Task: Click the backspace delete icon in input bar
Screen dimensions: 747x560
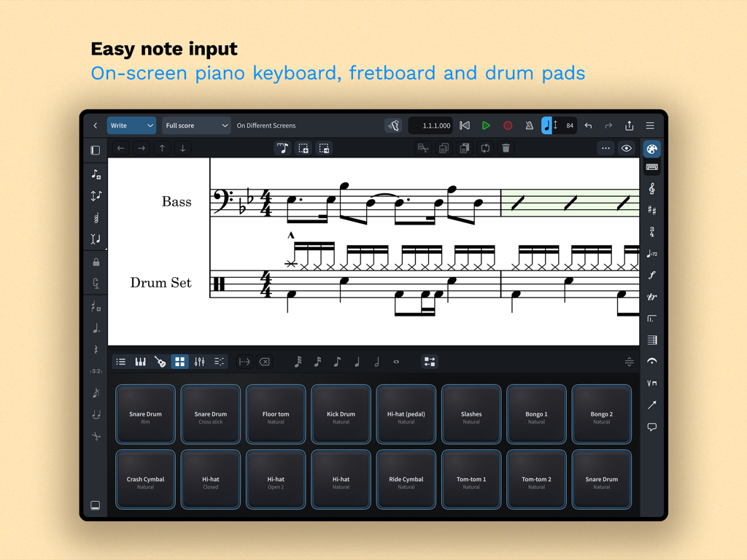Action: 263,361
